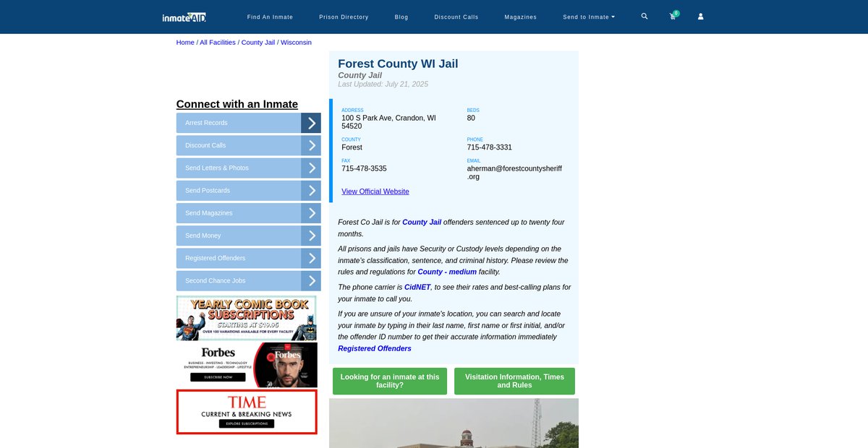The image size is (868, 448).
Task: Open the user account icon
Action: (700, 16)
